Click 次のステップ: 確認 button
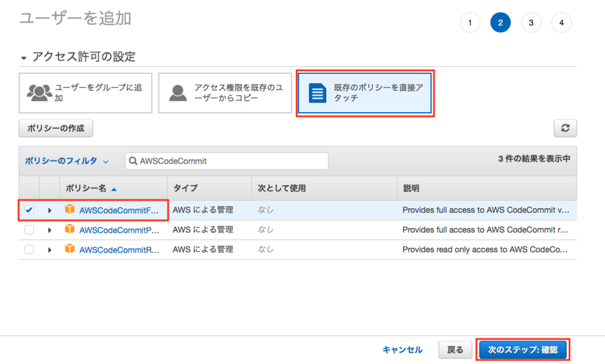 pyautogui.click(x=523, y=350)
